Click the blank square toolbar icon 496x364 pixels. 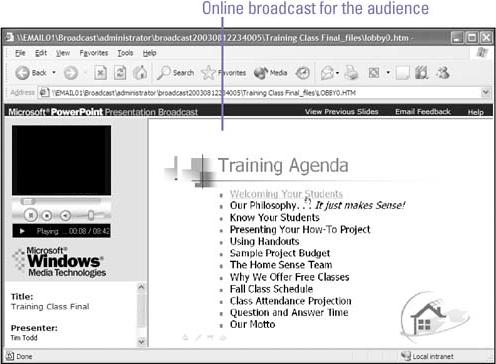[x=403, y=73]
